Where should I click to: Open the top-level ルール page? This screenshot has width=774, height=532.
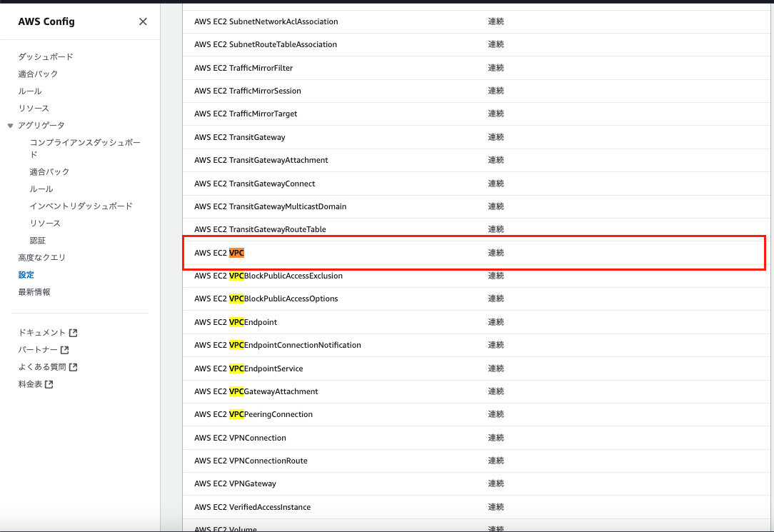(30, 91)
